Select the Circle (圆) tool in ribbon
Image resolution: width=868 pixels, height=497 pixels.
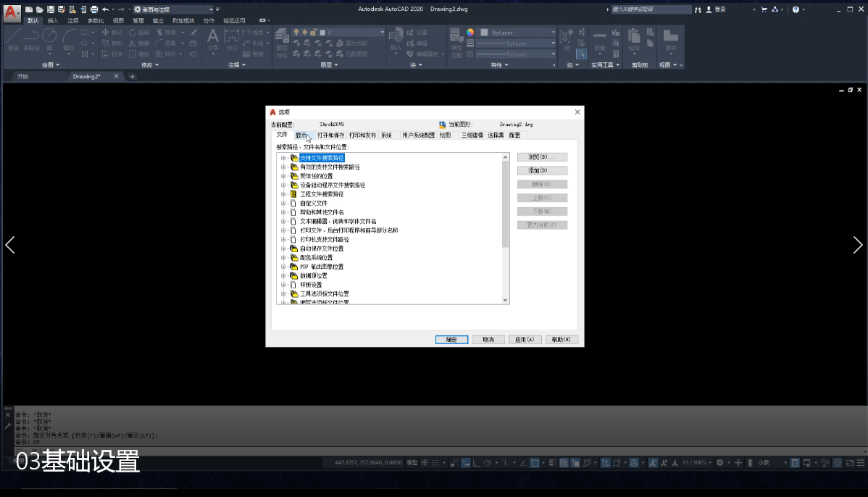(49, 38)
